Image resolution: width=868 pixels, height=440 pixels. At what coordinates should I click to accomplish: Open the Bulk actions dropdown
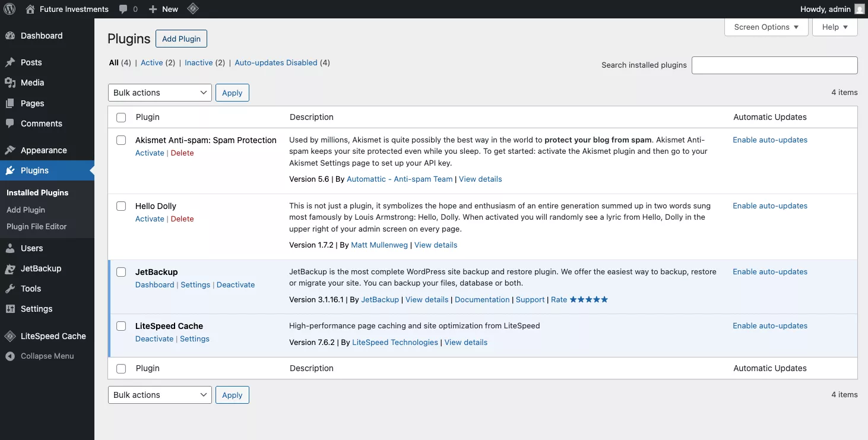(159, 93)
